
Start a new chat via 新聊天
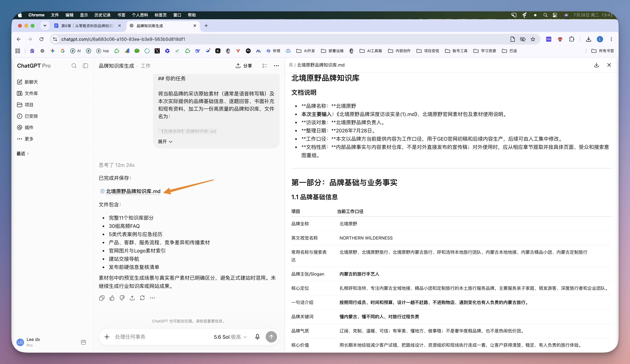28,82
